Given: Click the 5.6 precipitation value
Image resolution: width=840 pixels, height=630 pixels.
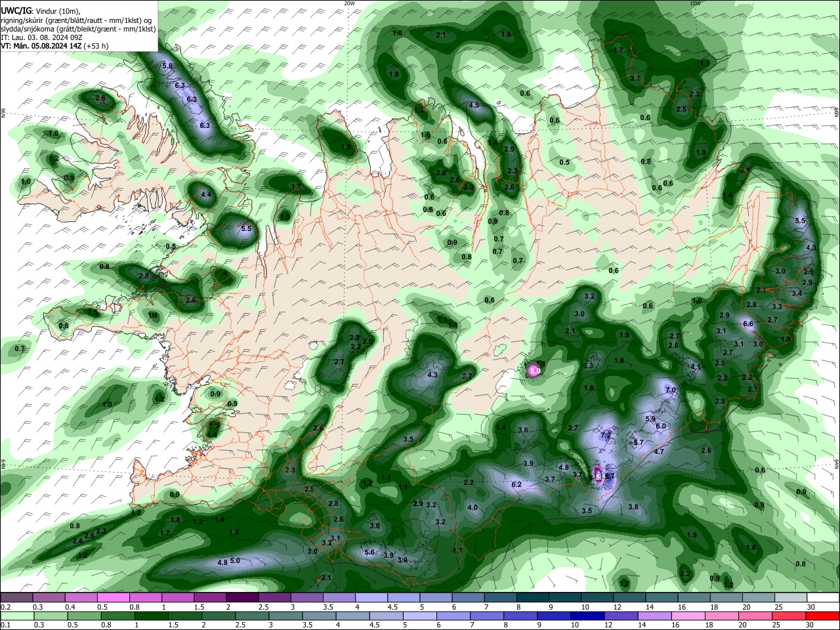Looking at the screenshot, I should pyautogui.click(x=369, y=552).
